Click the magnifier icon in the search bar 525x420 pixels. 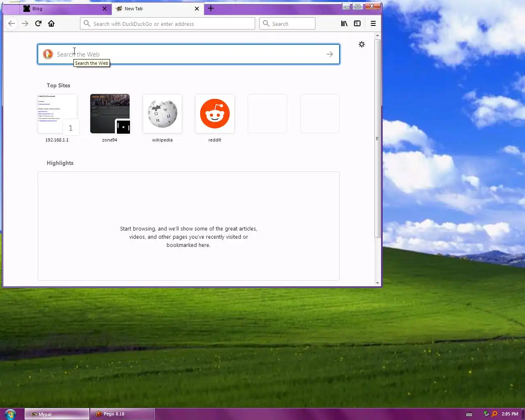[266, 23]
